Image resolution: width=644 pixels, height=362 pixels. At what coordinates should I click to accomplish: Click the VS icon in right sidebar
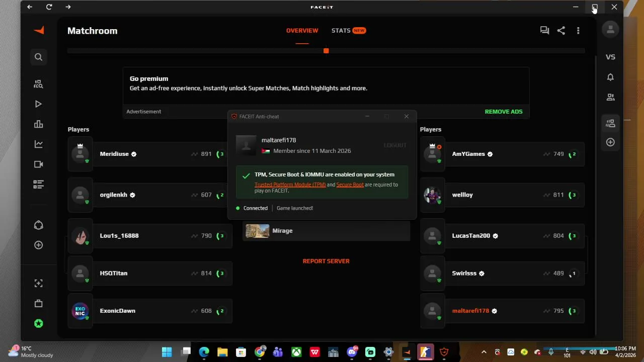(610, 57)
